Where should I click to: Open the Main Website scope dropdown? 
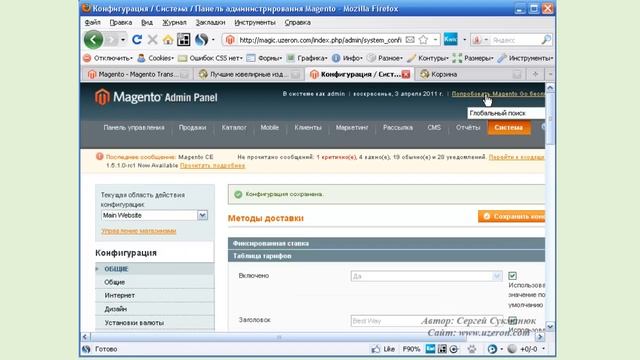click(x=154, y=215)
